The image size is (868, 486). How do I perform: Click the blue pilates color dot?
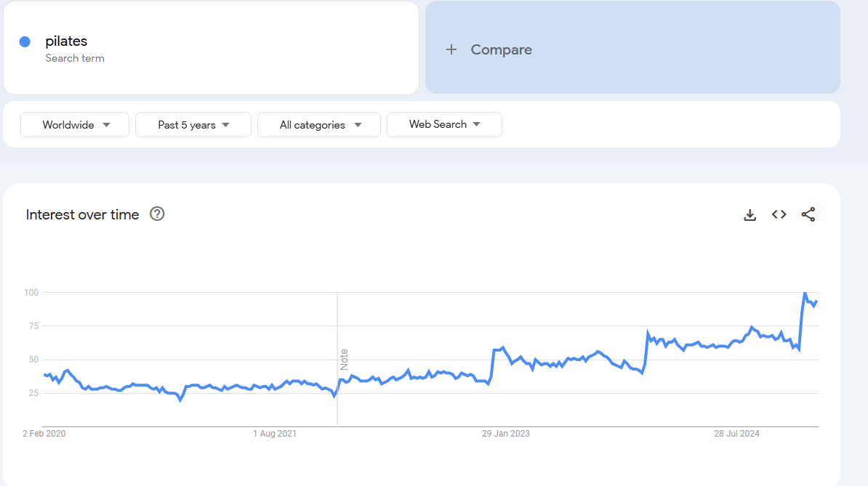25,41
